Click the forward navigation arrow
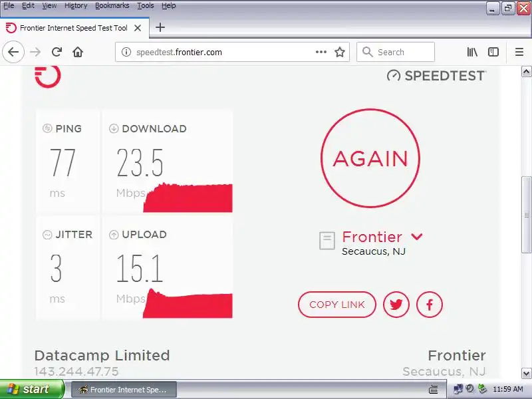 pyautogui.click(x=35, y=52)
